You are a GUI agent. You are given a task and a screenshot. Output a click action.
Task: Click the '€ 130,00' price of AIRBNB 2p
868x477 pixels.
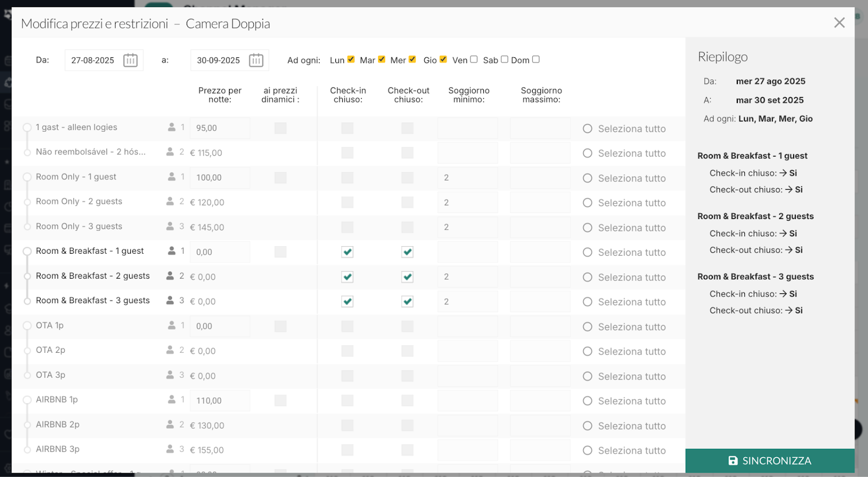point(207,426)
